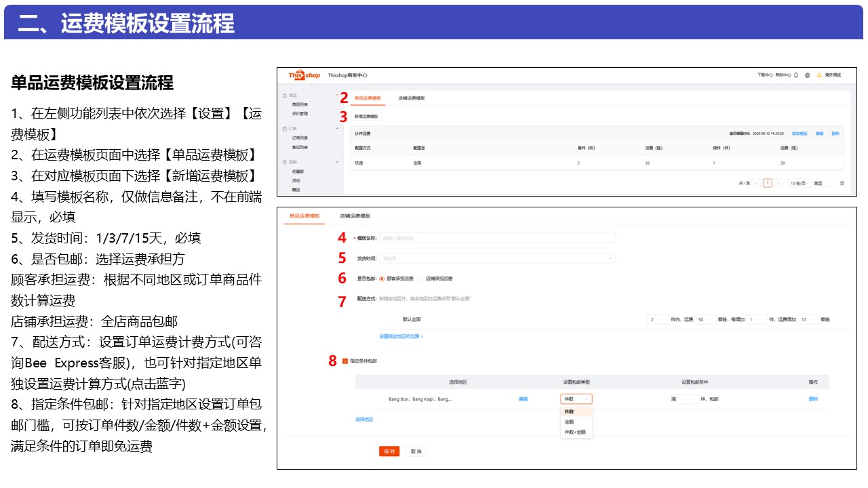The width and height of the screenshot is (868, 488).
Task: Click the 选择地区 link below the table
Action: [x=364, y=420]
